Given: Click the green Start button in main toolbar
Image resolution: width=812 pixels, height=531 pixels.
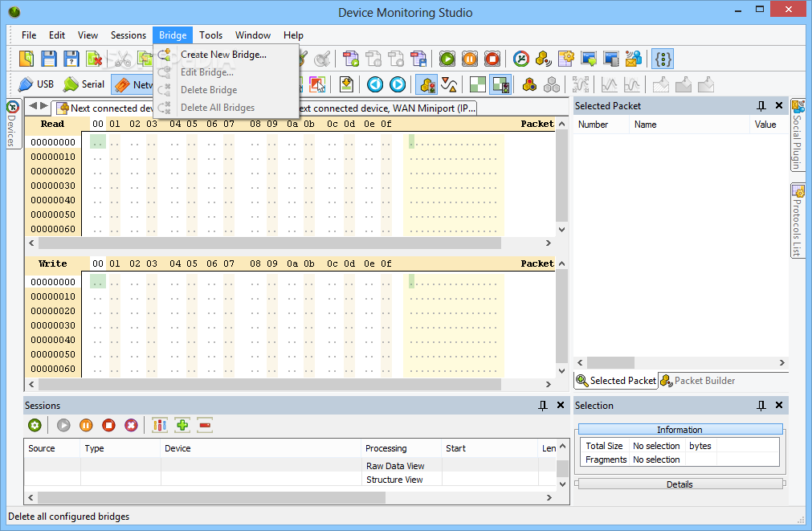Looking at the screenshot, I should pyautogui.click(x=447, y=59).
